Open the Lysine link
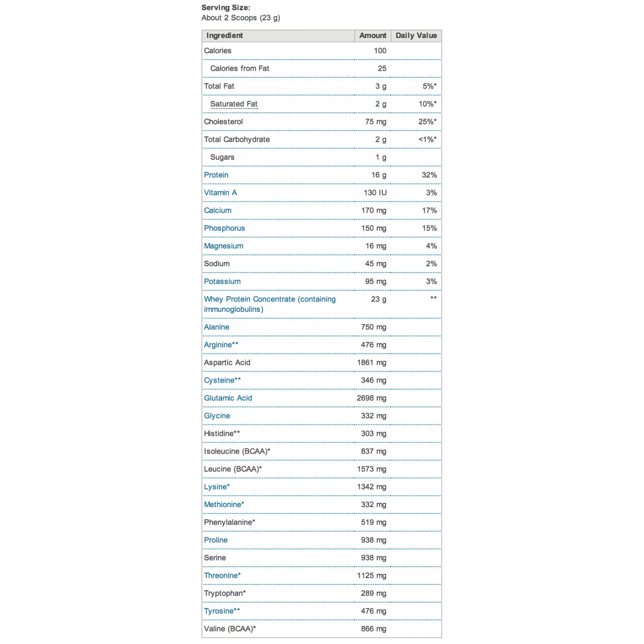644x644 pixels. click(215, 487)
